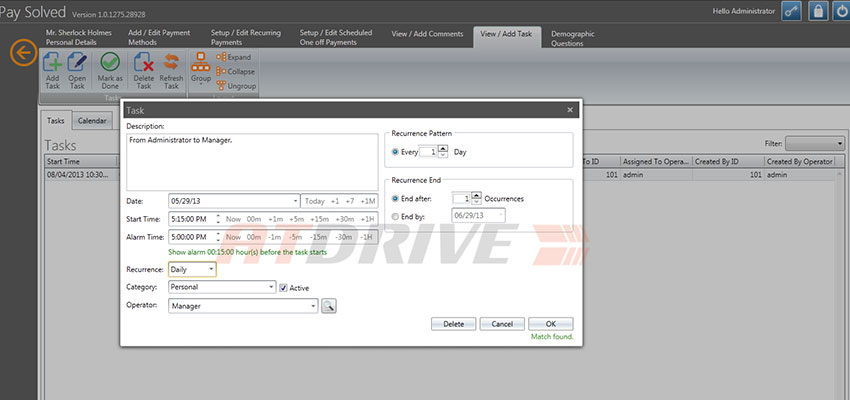Add one hour to start time

367,219
